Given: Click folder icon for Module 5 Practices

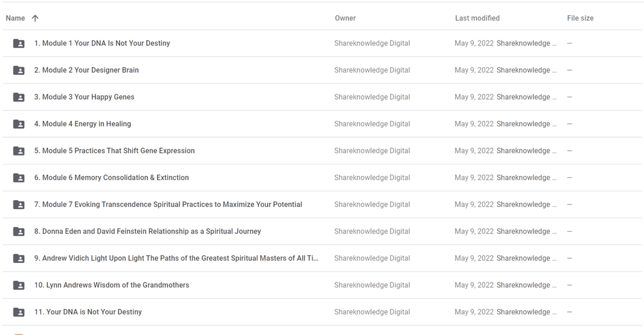Looking at the screenshot, I should click(19, 151).
